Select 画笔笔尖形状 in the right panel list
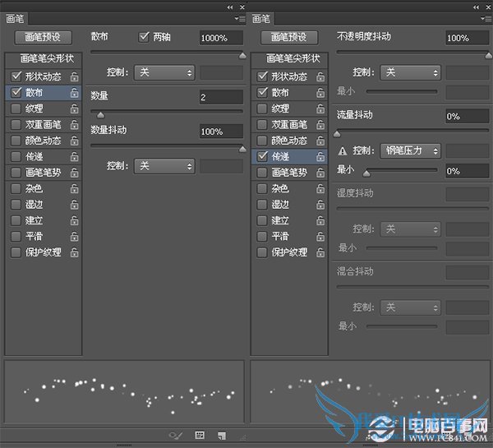The width and height of the screenshot is (493, 448). click(x=286, y=60)
